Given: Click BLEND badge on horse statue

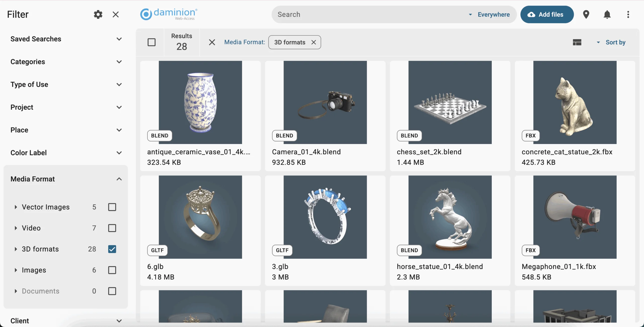Looking at the screenshot, I should click(x=409, y=250).
